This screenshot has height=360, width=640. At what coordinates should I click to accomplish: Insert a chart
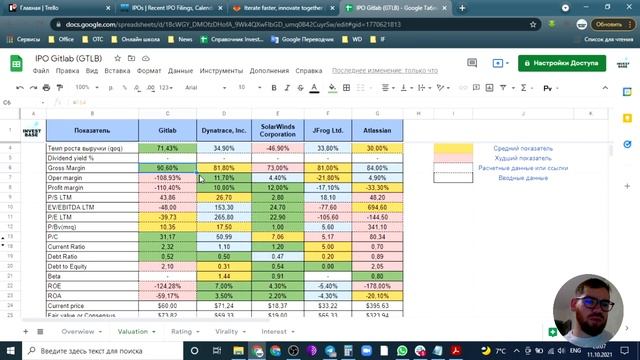(489, 88)
